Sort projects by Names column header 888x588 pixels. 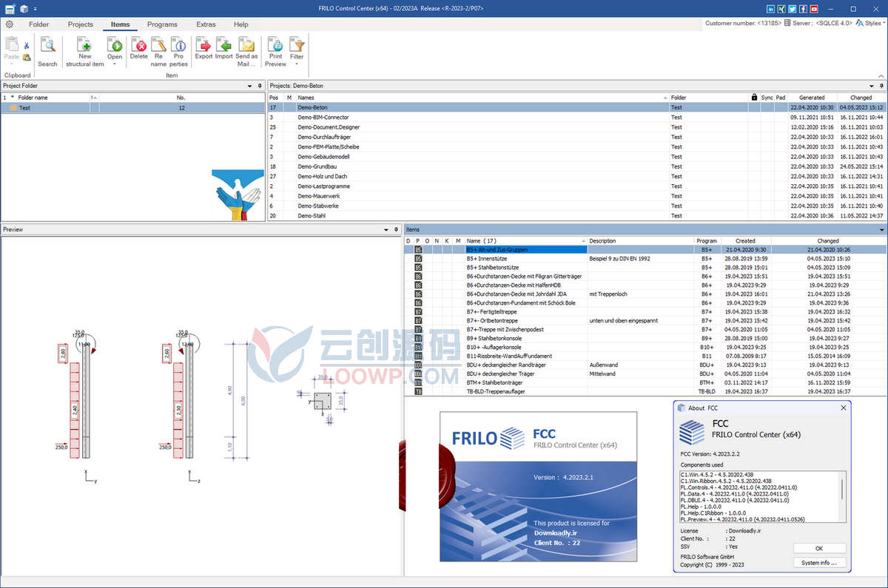click(x=482, y=98)
